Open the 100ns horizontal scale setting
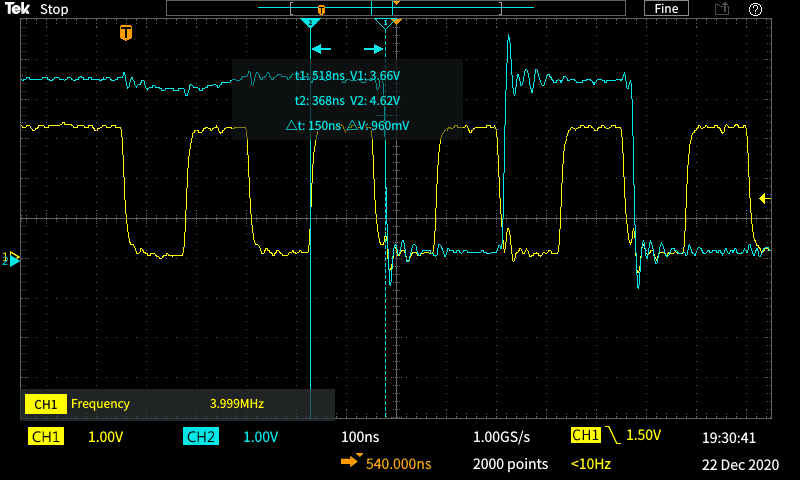Image resolution: width=800 pixels, height=480 pixels. 362,437
